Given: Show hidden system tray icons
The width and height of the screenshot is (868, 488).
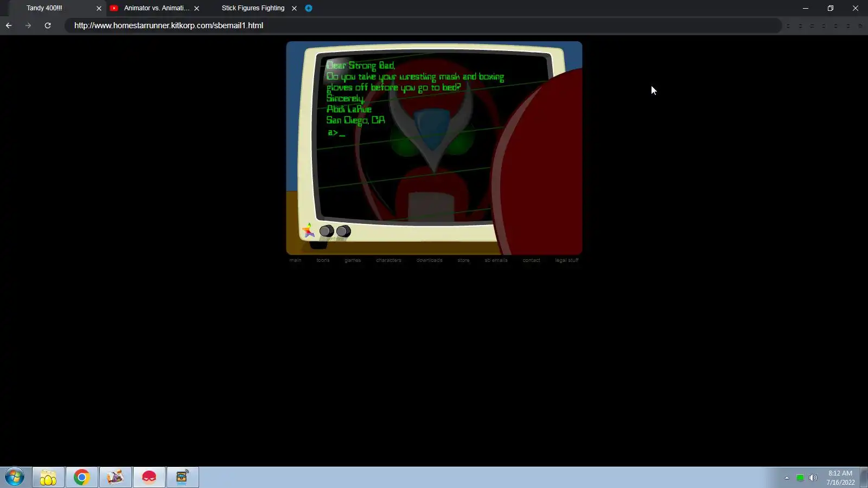Looking at the screenshot, I should click(x=787, y=478).
